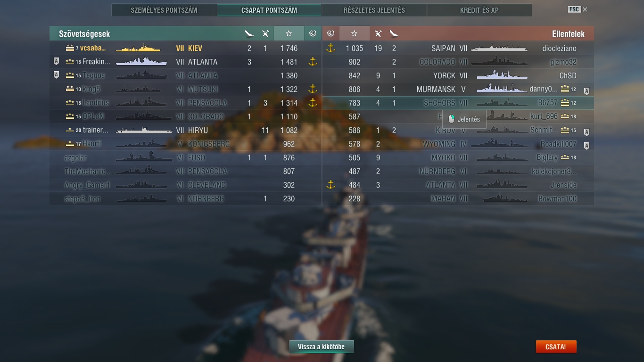Click the anchor icon in Saipan row
Screen dimensions: 644x362
tap(330, 48)
